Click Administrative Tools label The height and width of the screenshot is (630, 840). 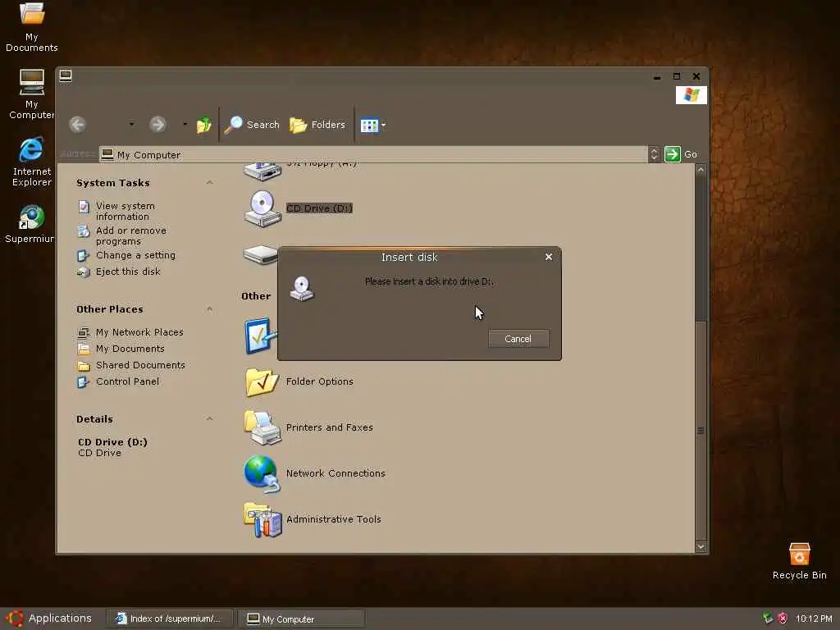coord(333,519)
